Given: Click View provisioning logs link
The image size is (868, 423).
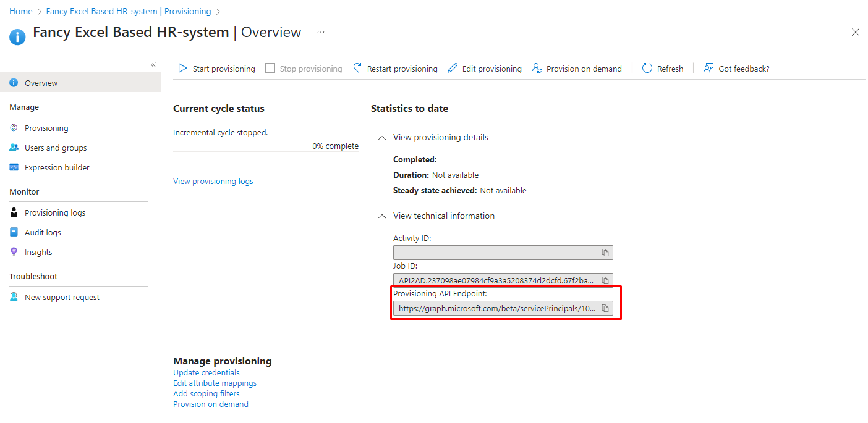Looking at the screenshot, I should pos(213,182).
